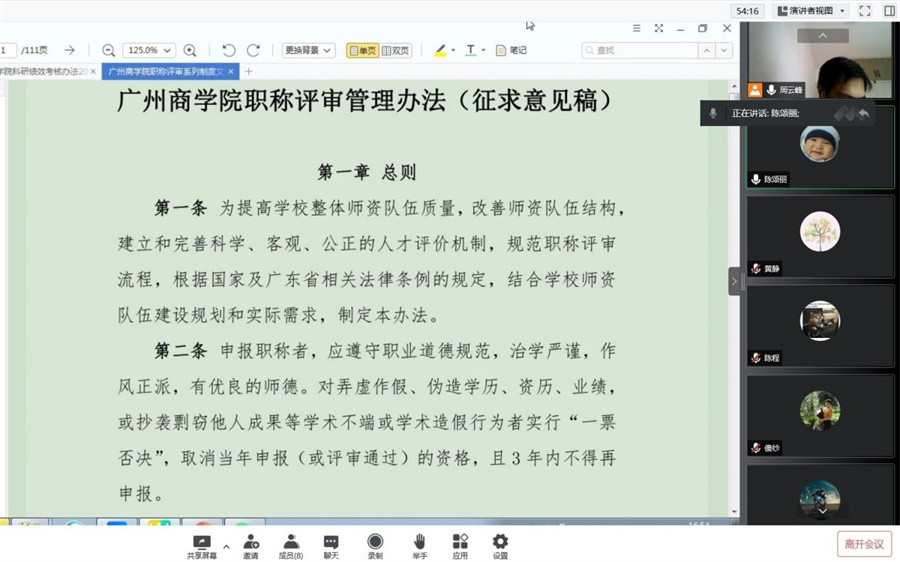Screen dimensions: 900x562
Task: Switch to the 科研绩效考核办法 document tab
Action: tap(47, 72)
